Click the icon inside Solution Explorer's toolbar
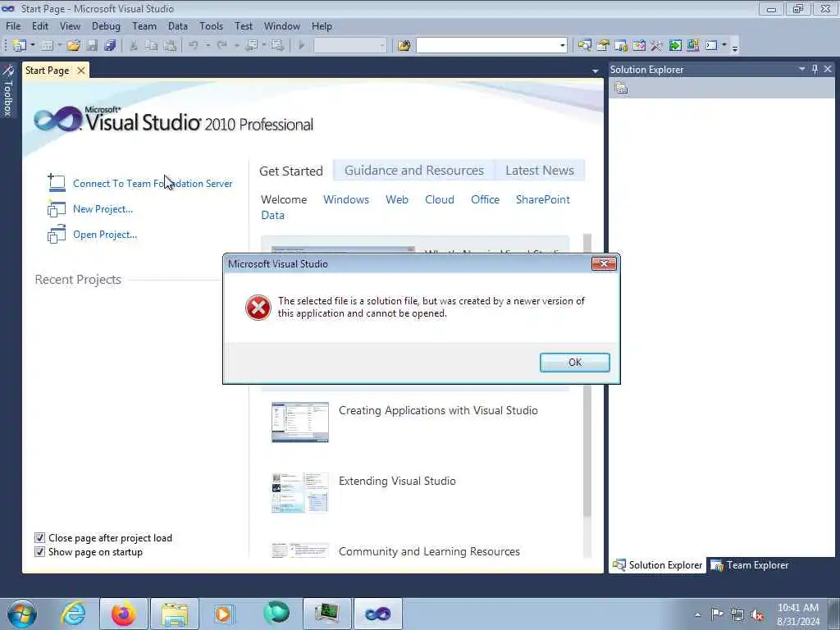The height and width of the screenshot is (630, 840). pos(621,88)
